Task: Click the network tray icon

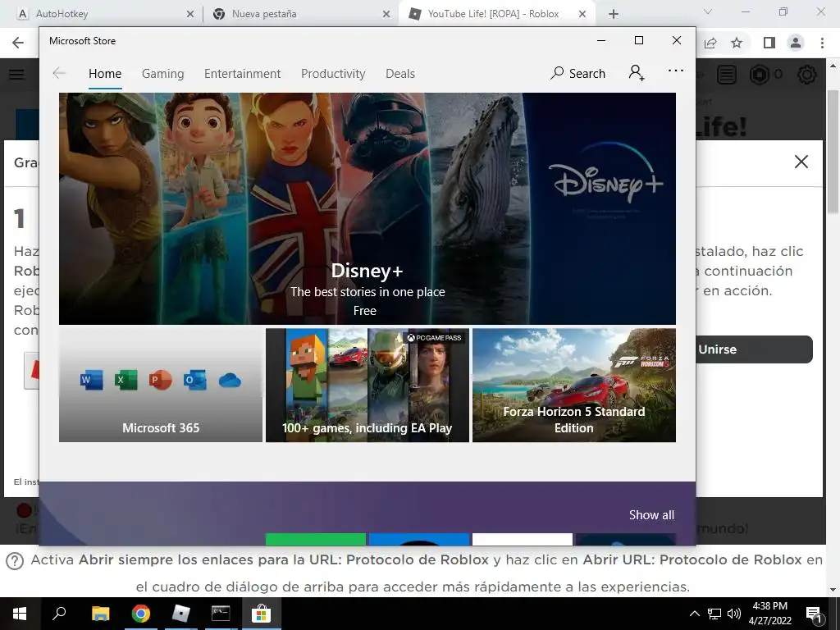Action: 714,614
